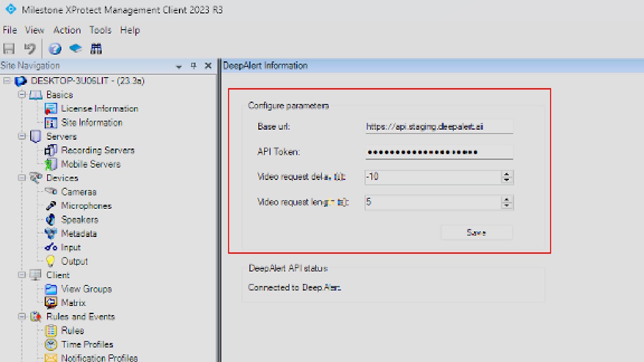
Task: Select the Rules and Events label
Action: [80, 317]
